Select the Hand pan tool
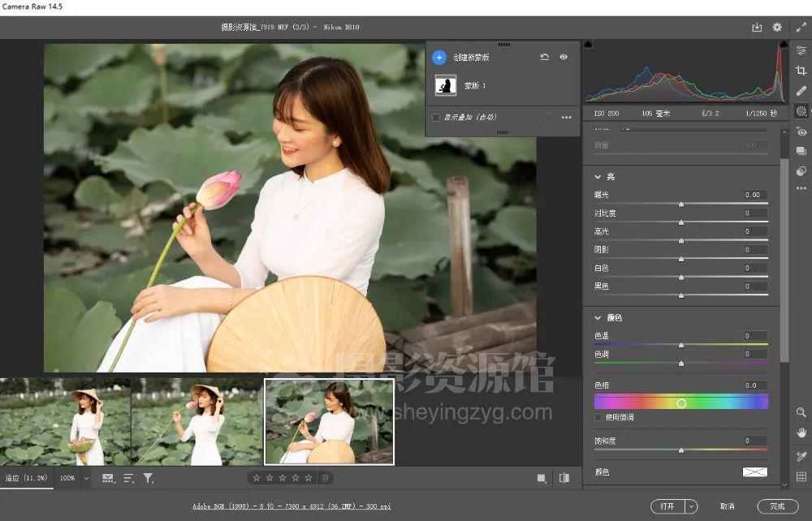 (x=801, y=433)
